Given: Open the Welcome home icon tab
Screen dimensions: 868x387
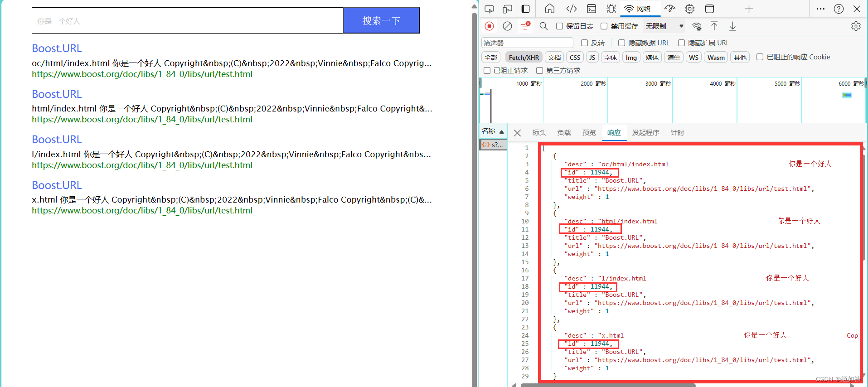Looking at the screenshot, I should click(550, 9).
